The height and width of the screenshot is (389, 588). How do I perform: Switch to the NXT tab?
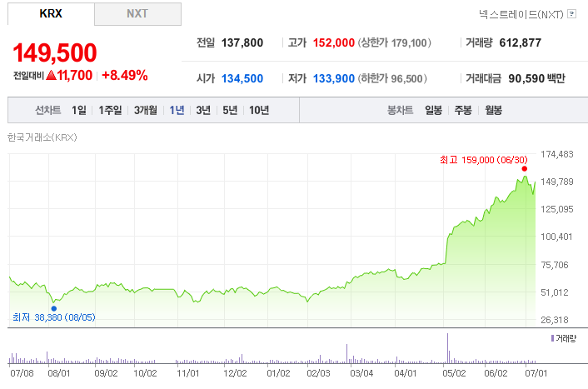point(137,14)
